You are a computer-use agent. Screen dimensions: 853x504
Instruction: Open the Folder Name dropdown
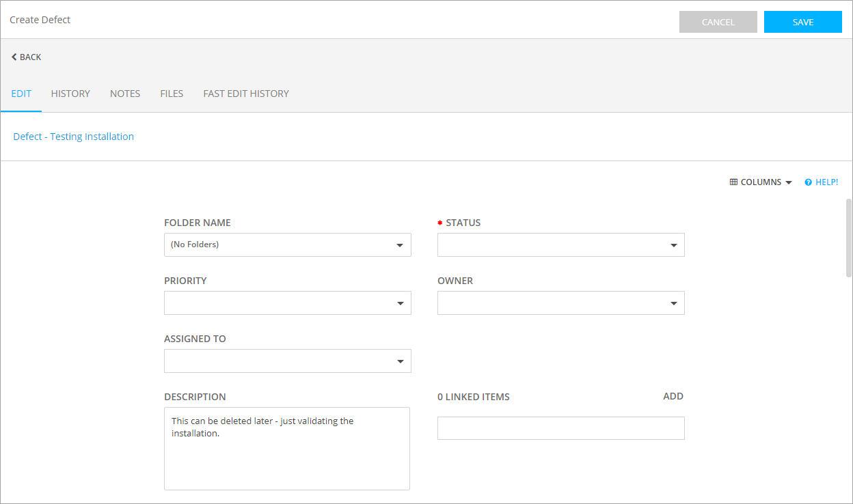point(287,245)
